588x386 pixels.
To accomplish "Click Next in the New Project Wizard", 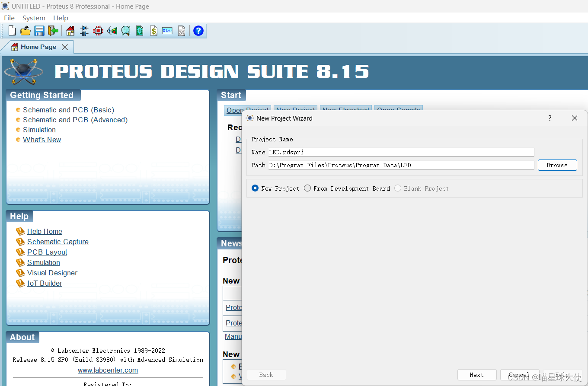I will 477,374.
